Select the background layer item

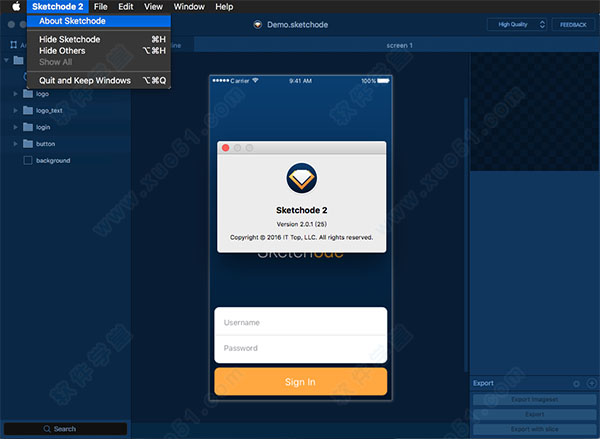click(x=52, y=160)
